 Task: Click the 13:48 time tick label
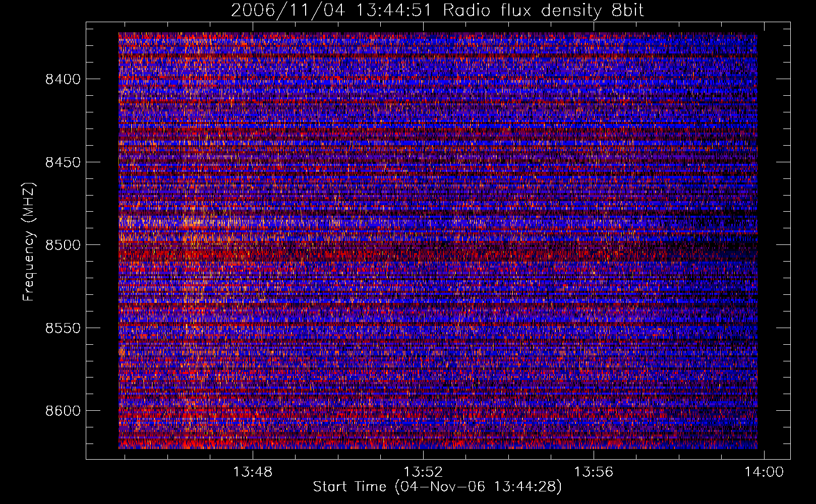click(253, 472)
